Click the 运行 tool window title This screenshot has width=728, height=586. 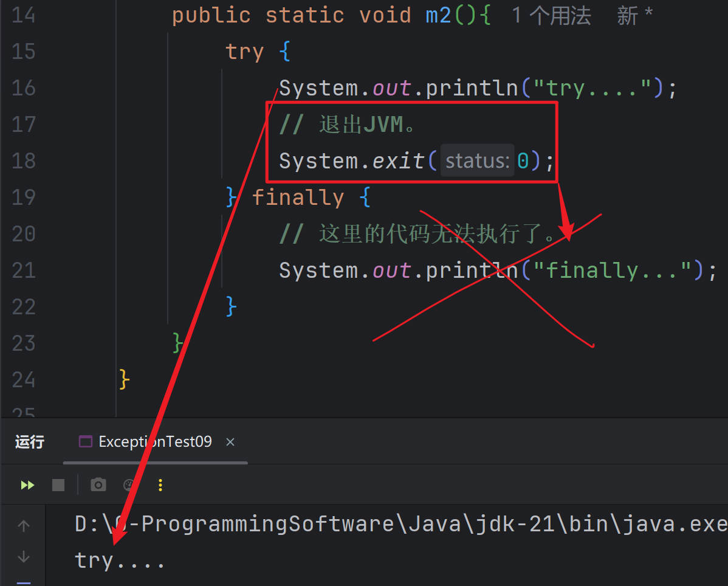click(x=30, y=442)
